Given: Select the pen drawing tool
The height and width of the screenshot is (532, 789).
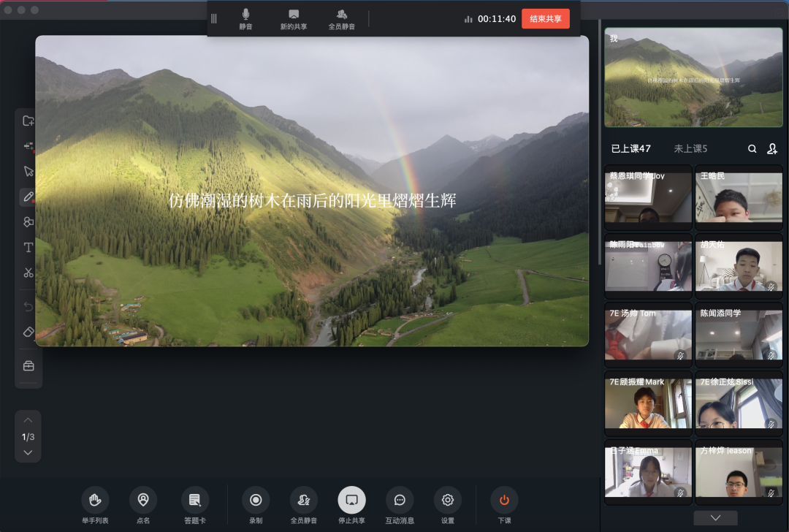Looking at the screenshot, I should click(28, 197).
